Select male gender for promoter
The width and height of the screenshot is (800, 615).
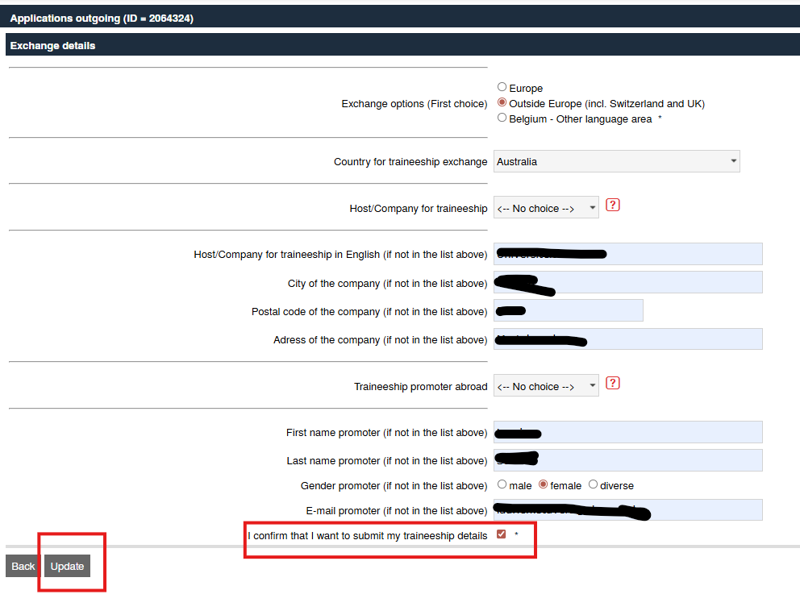[x=502, y=485]
